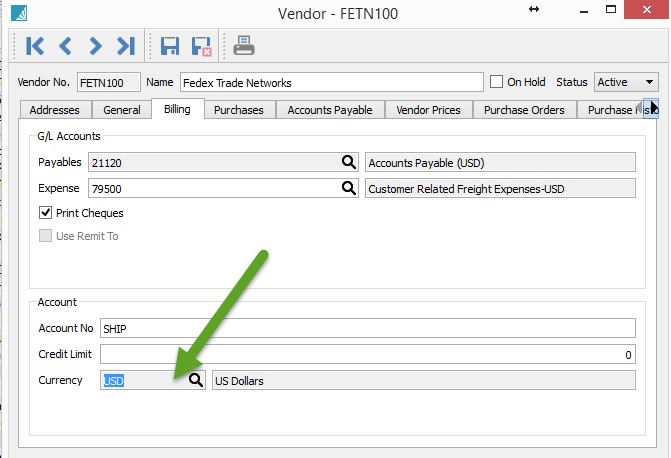Open the Accounts Payable tab
671x458 pixels.
point(329,110)
